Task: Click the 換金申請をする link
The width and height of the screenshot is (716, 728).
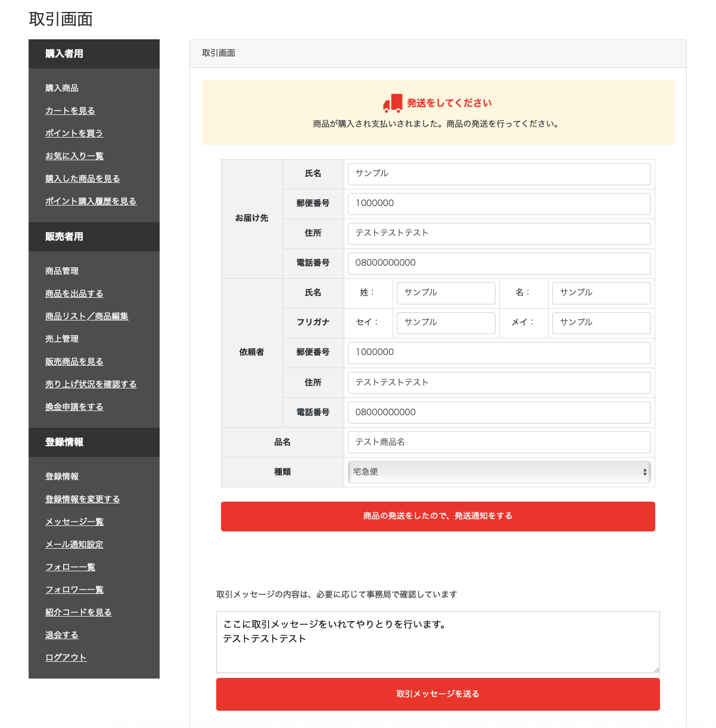Action: [74, 407]
